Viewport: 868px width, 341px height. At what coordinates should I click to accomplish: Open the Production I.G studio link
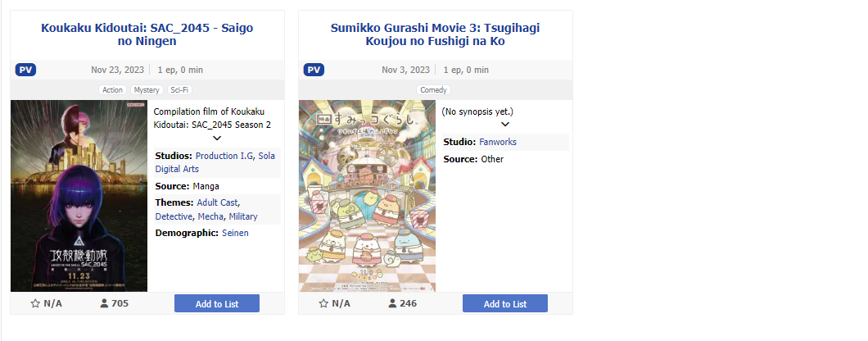coord(224,156)
